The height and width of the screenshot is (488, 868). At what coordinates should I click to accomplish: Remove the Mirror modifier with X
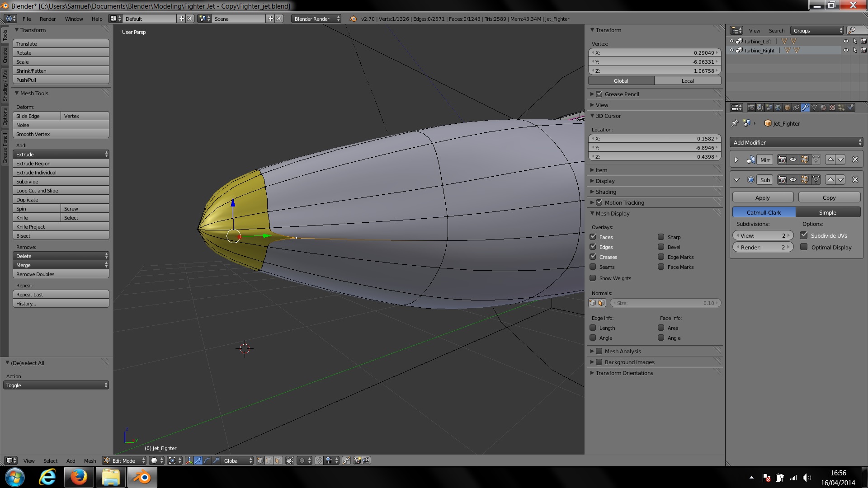(x=855, y=160)
